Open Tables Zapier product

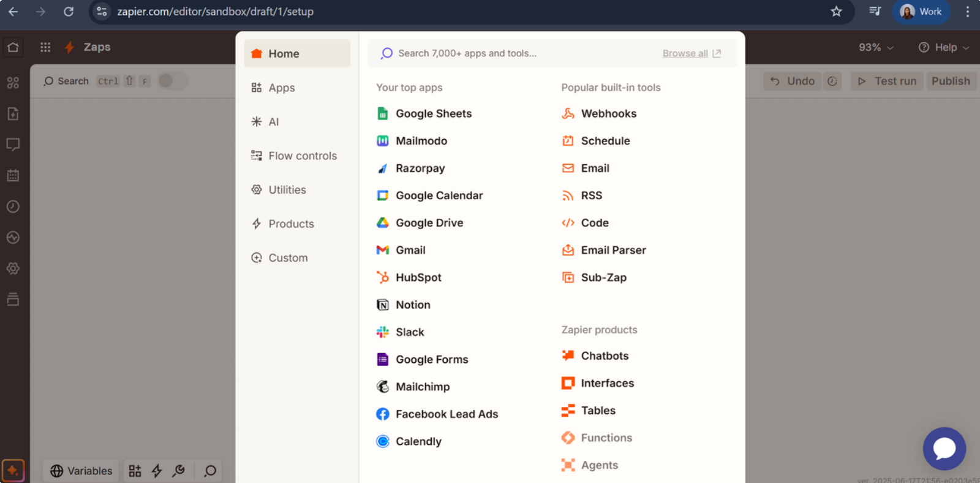[589, 411]
